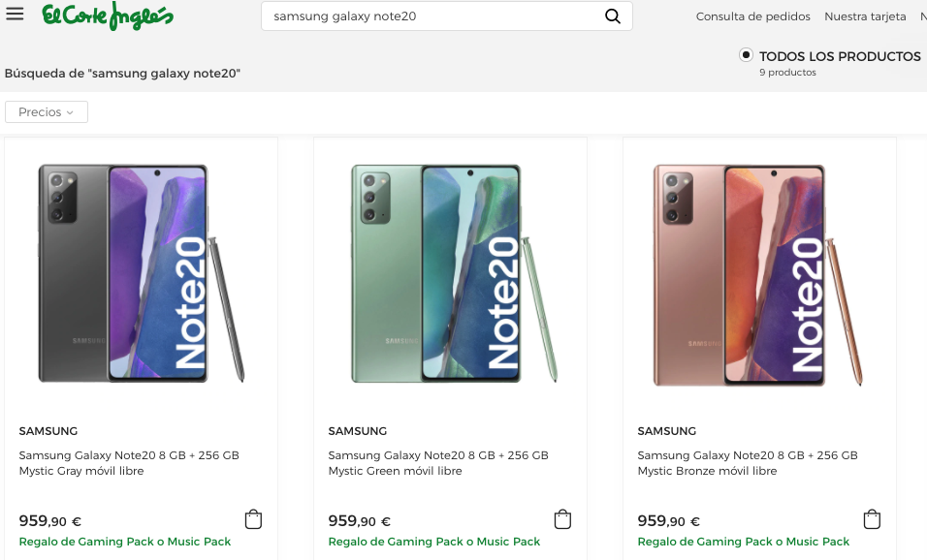Click Regalo de Gaming Pack under Mystic Bronze
The width and height of the screenshot is (927, 560).
coord(743,542)
